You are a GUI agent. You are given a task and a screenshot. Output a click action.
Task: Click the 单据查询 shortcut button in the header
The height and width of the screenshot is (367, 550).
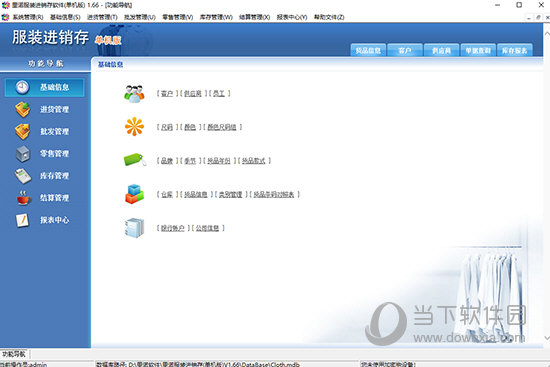[x=478, y=50]
